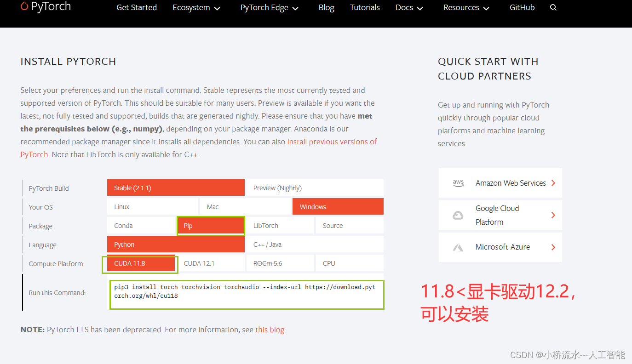Click Microsoft Azure arrow chevron
Viewport: 632px width, 364px height.
pos(553,247)
